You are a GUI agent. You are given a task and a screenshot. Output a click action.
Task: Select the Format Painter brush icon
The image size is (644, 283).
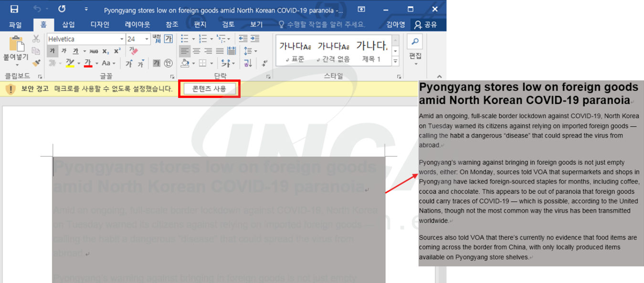(36, 63)
